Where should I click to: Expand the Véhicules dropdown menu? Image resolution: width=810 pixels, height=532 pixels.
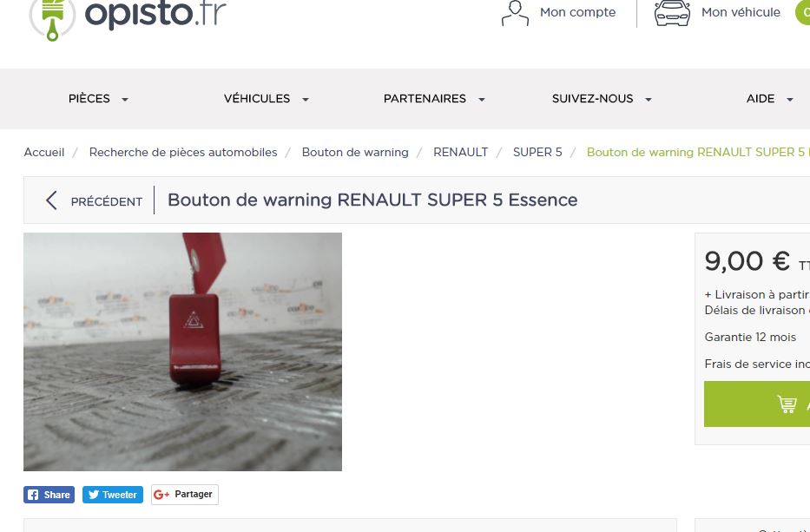[x=266, y=99]
